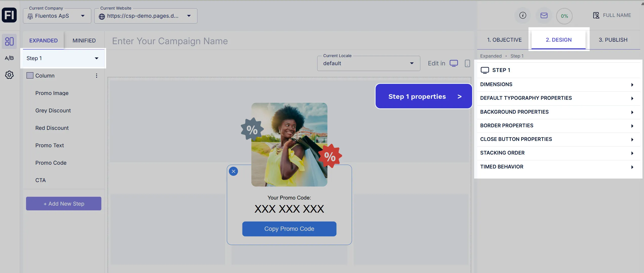The width and height of the screenshot is (644, 273).
Task: Open the settings gear in sidebar
Action: [9, 75]
